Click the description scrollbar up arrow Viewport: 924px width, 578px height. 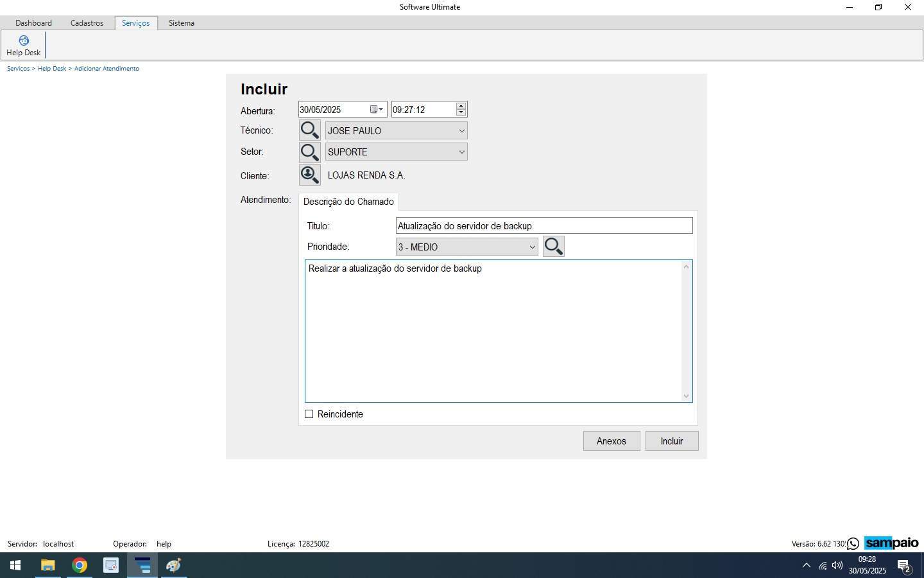tap(686, 267)
